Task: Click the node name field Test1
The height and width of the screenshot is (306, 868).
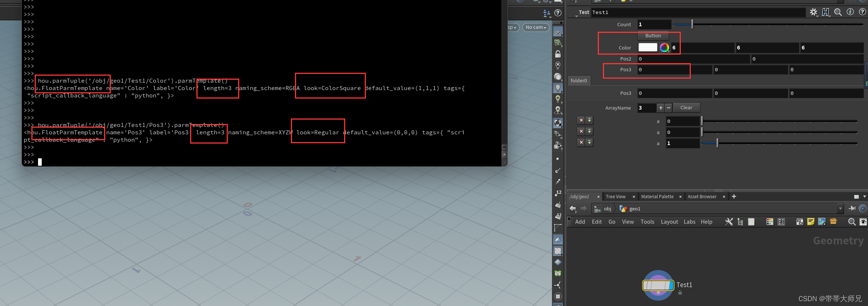Action: click(x=698, y=13)
